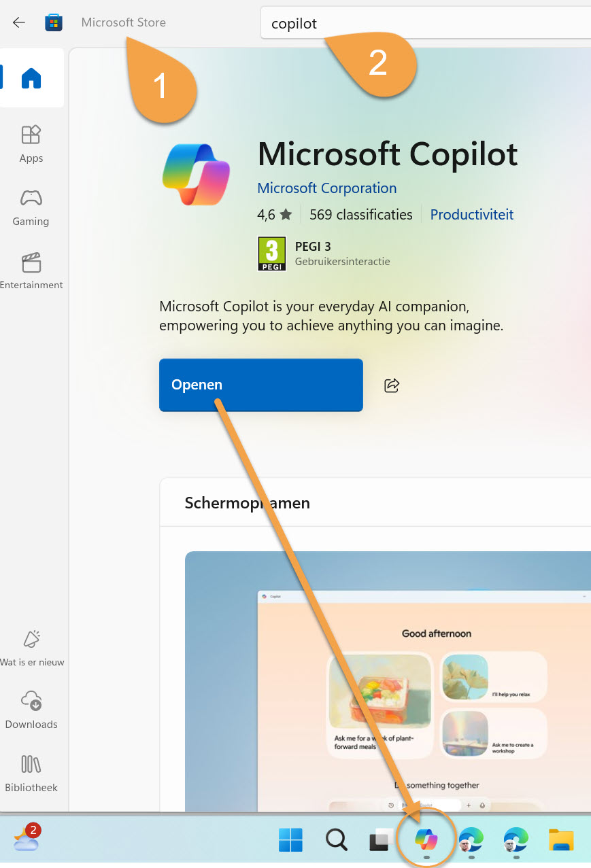The height and width of the screenshot is (868, 591).
Task: Click the PEGI 3 rating badge
Action: coord(272,254)
